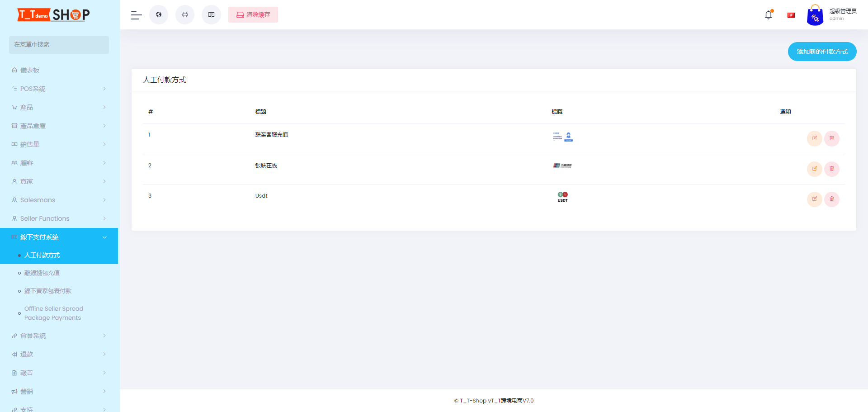
Task: Click the 添加新的付款方式 button
Action: coord(822,52)
